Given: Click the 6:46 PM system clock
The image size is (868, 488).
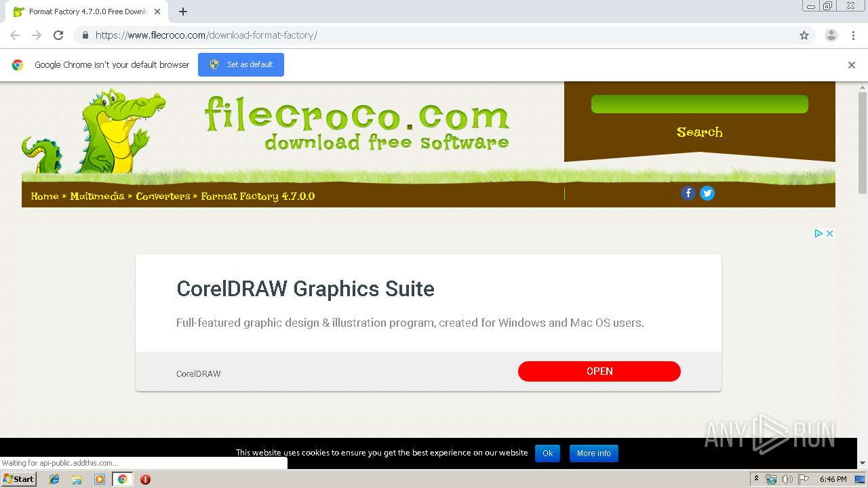Looking at the screenshot, I should tap(833, 479).
